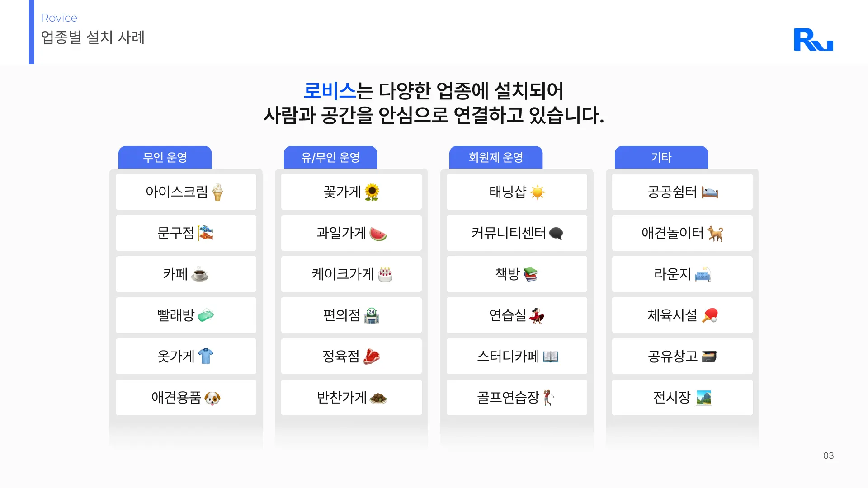
Task: Click the watermelon emoji by 과일가게
Action: point(378,234)
